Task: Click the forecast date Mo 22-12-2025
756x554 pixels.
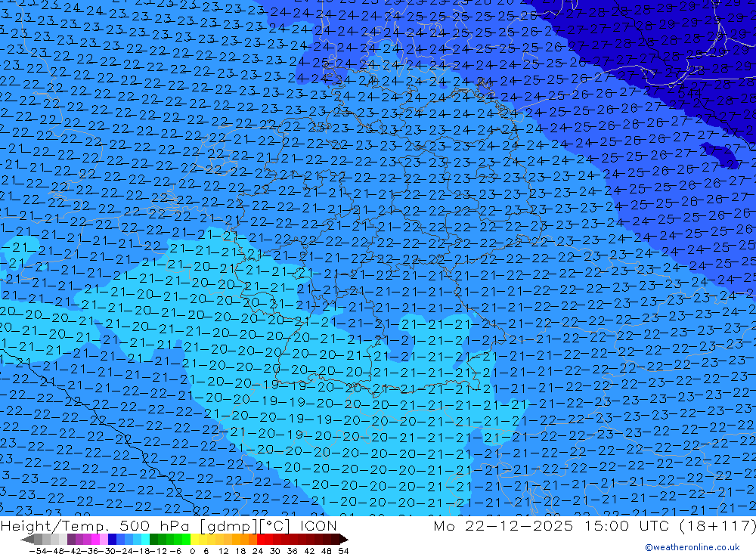Action: (503, 525)
